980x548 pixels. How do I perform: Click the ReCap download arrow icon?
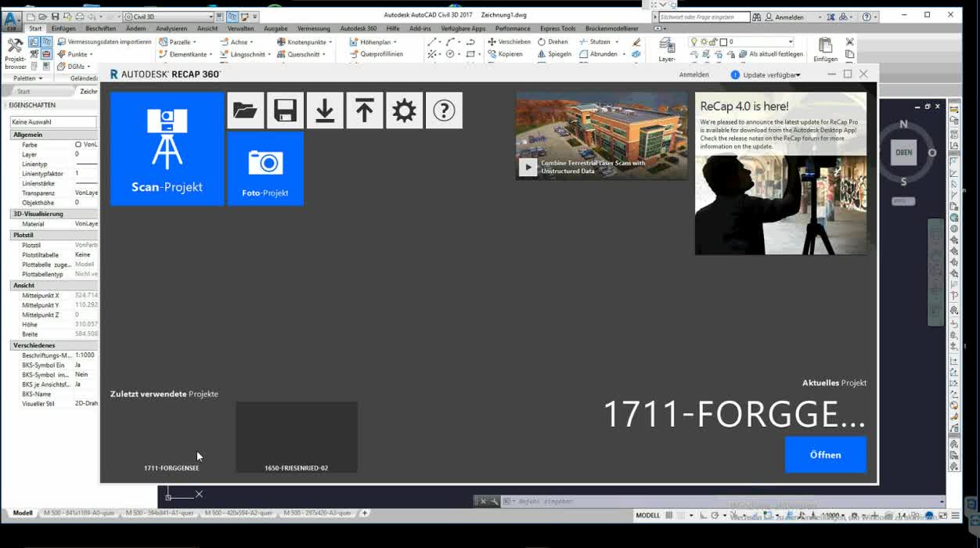coord(325,110)
